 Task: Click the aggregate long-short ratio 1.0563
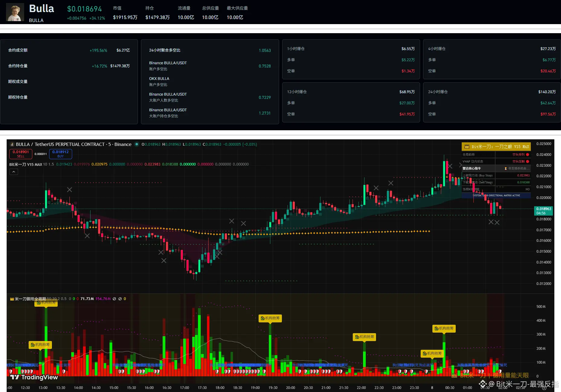265,50
